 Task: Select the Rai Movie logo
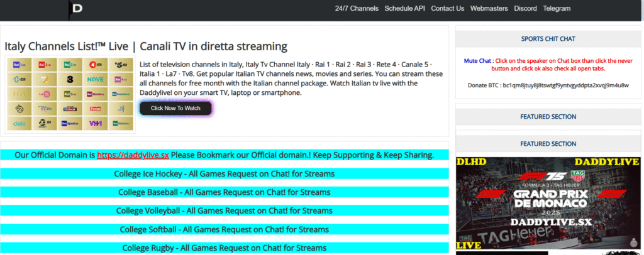coord(96,94)
